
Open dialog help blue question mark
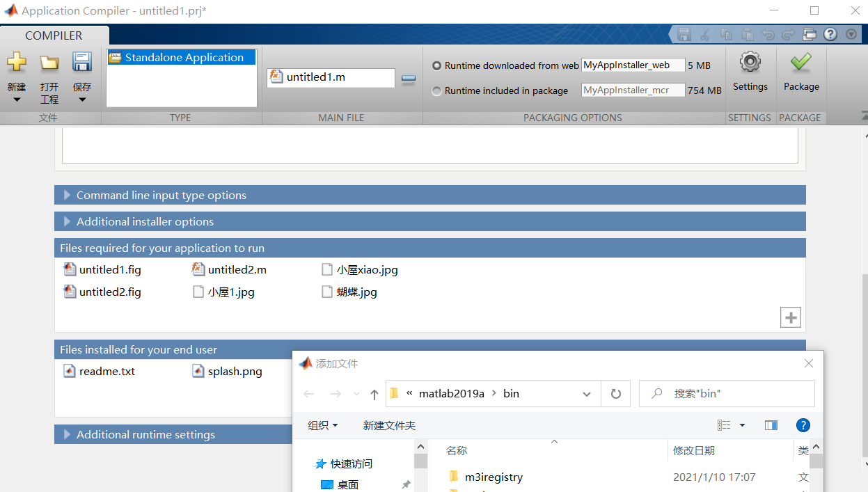803,425
